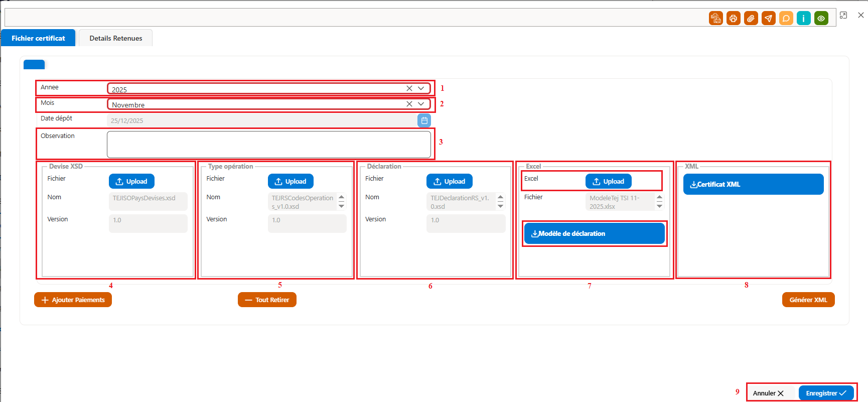Click the expand window icon
868x402 pixels.
pos(843,16)
